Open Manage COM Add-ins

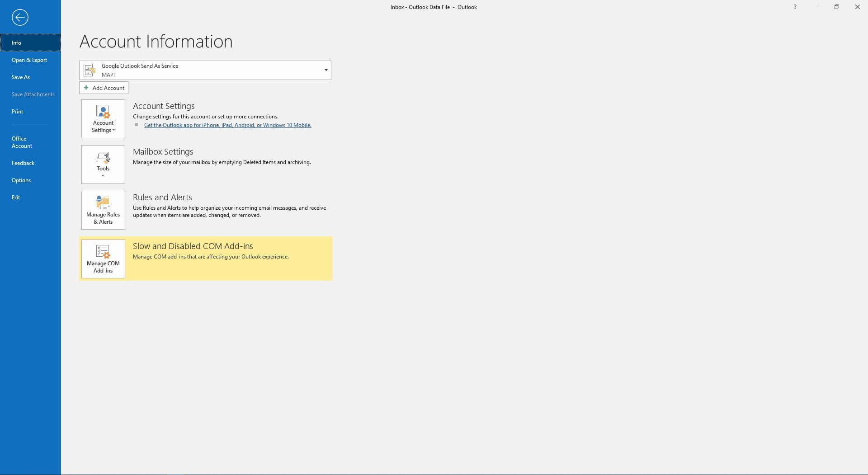pyautogui.click(x=103, y=259)
